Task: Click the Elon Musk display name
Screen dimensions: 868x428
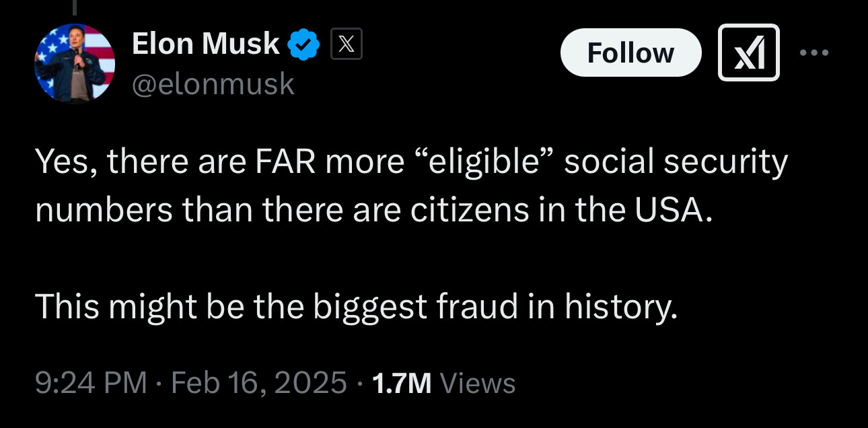Action: pos(206,44)
